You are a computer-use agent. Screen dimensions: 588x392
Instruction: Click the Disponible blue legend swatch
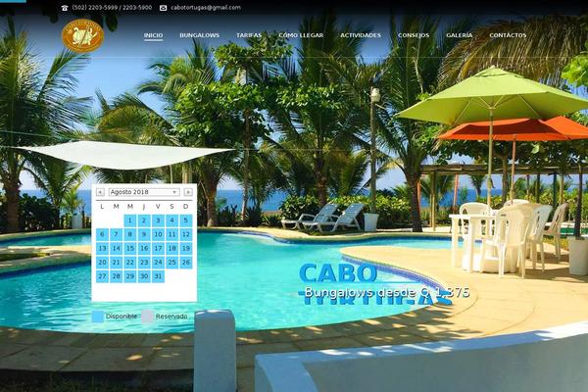coord(97,317)
